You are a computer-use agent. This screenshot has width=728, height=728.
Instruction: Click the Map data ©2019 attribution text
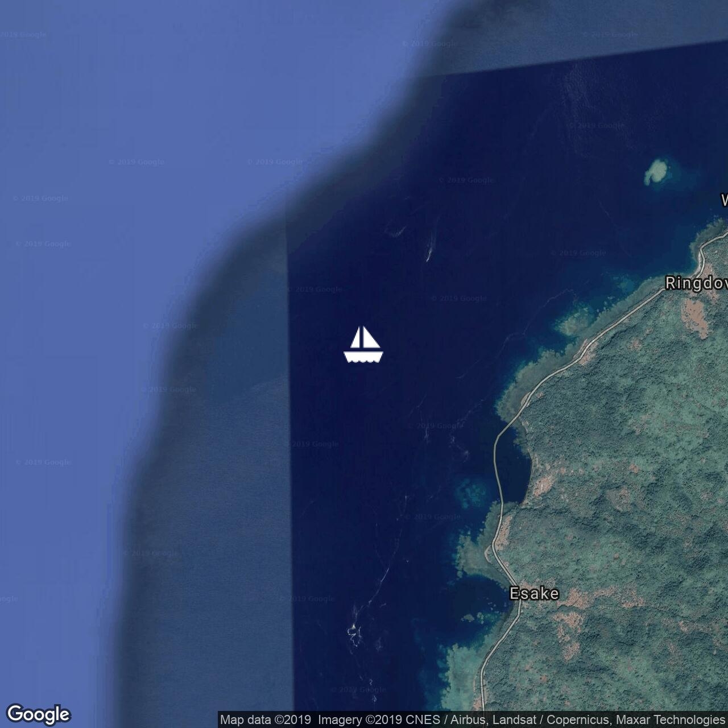click(x=266, y=720)
